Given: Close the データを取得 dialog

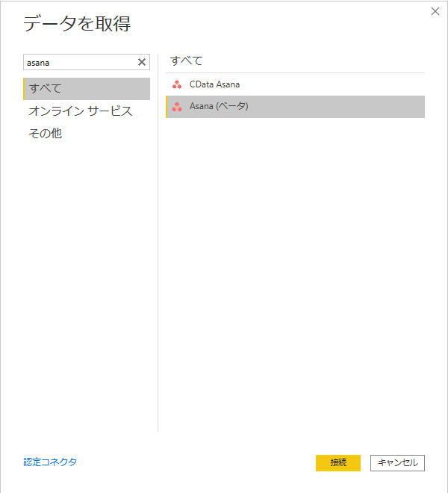Looking at the screenshot, I should tap(435, 11).
